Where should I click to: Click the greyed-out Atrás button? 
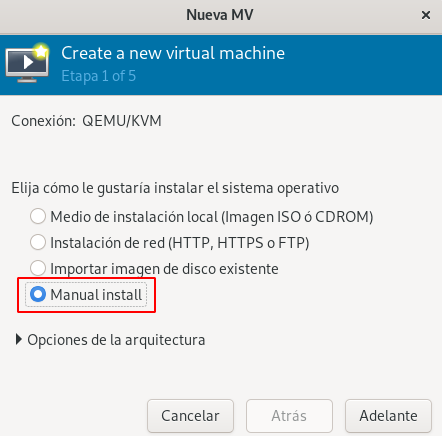coord(289,416)
